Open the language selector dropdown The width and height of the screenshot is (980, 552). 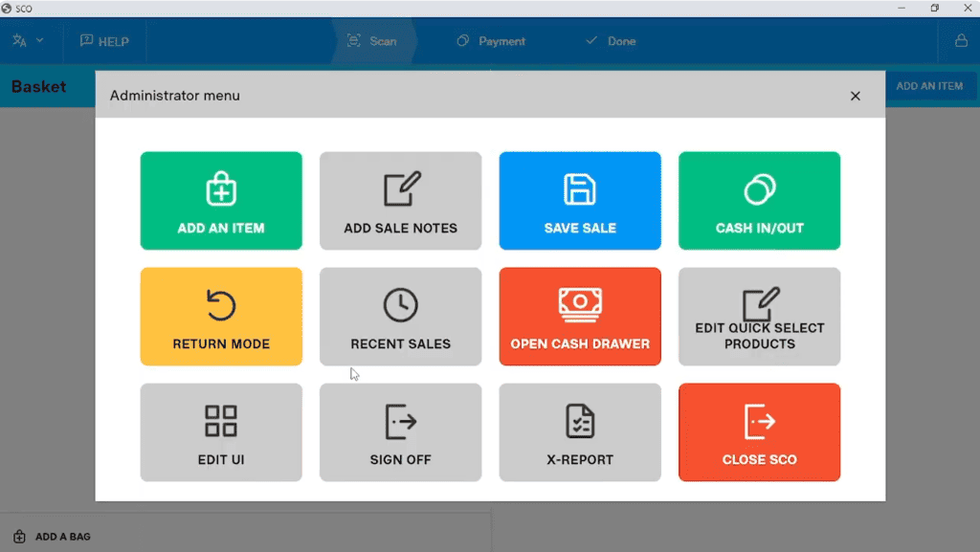[29, 41]
